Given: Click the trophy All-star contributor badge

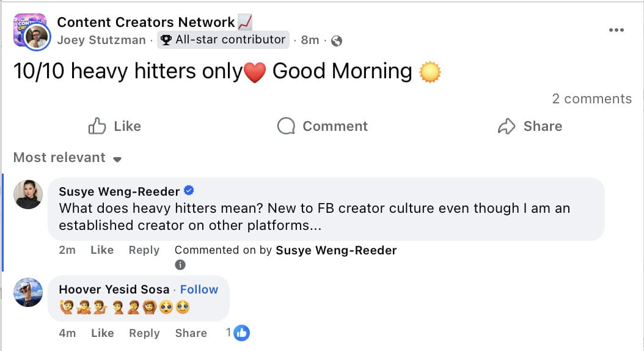Looking at the screenshot, I should (x=223, y=40).
